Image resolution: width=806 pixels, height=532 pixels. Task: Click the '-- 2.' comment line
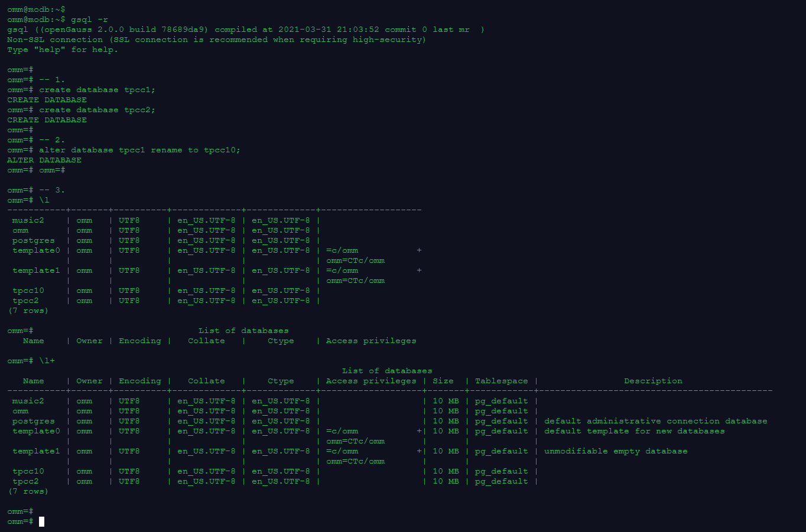tap(52, 140)
